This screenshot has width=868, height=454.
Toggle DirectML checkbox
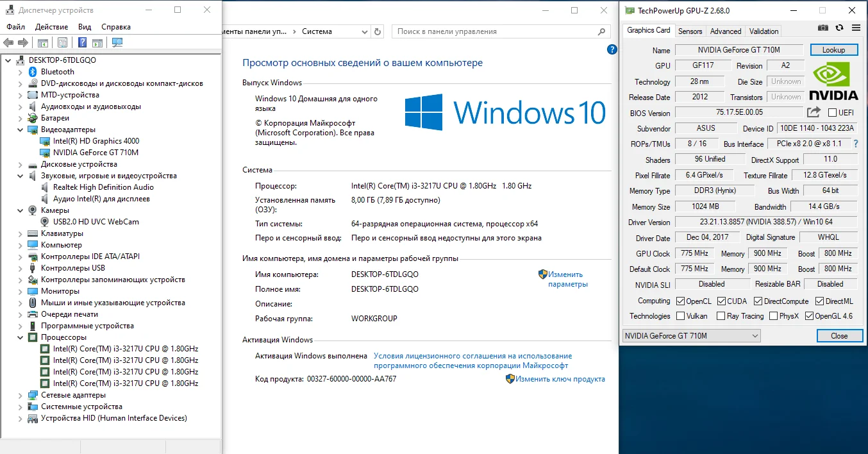(x=820, y=301)
